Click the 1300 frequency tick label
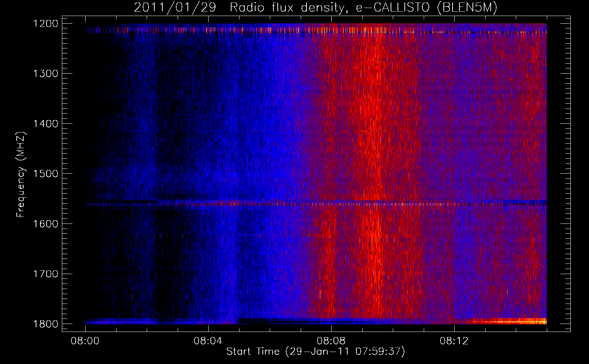This screenshot has width=589, height=364. [x=46, y=74]
